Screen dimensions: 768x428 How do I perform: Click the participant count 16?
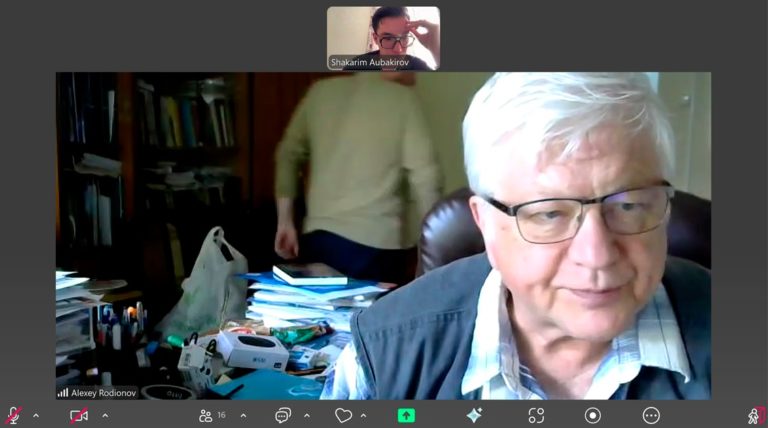221,415
